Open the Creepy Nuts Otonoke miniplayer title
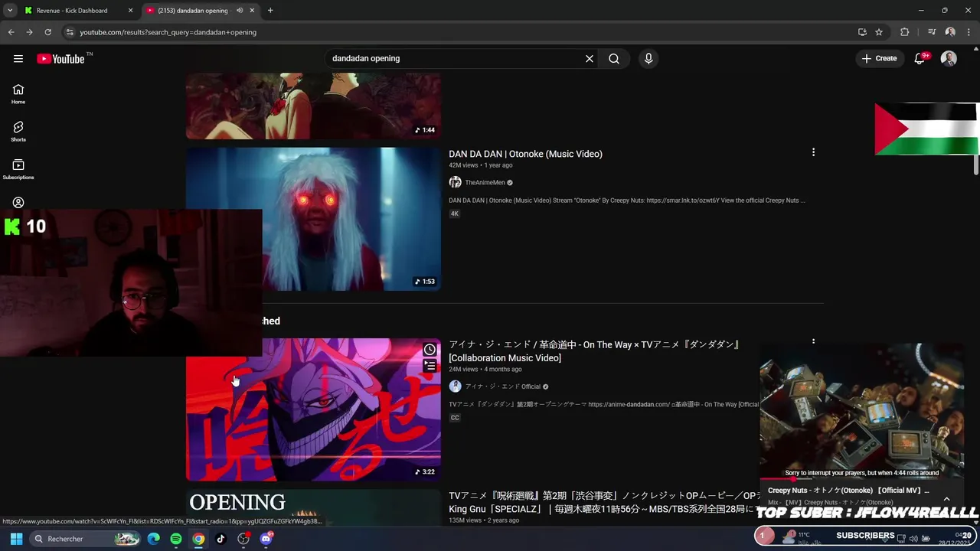Viewport: 980px width, 551px height. (x=848, y=491)
